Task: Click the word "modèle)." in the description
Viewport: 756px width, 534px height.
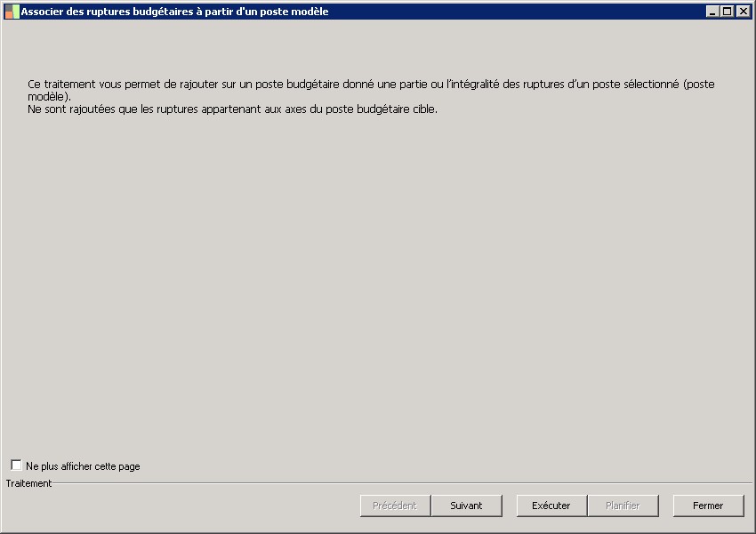Action: pyautogui.click(x=49, y=96)
